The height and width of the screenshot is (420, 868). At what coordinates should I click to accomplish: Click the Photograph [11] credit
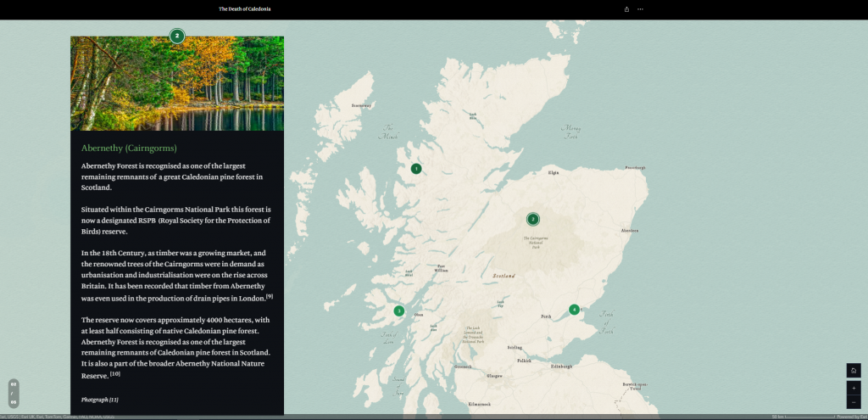(x=99, y=399)
